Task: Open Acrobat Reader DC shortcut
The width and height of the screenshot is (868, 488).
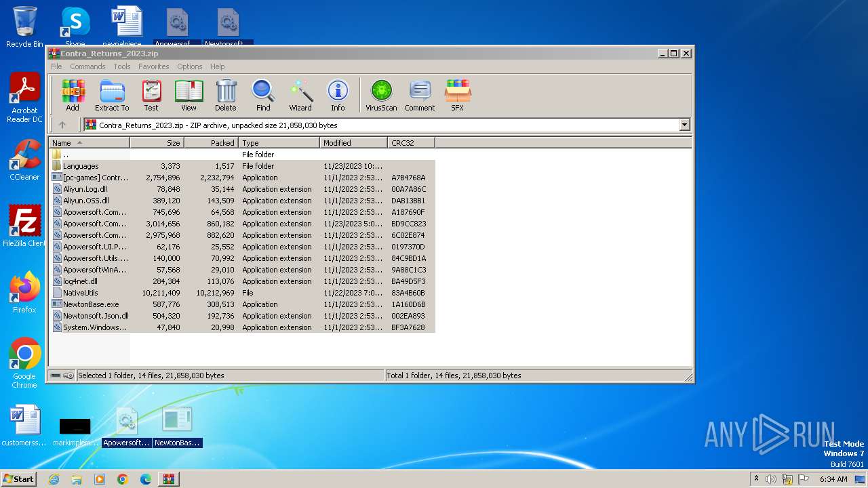Action: pyautogui.click(x=24, y=98)
